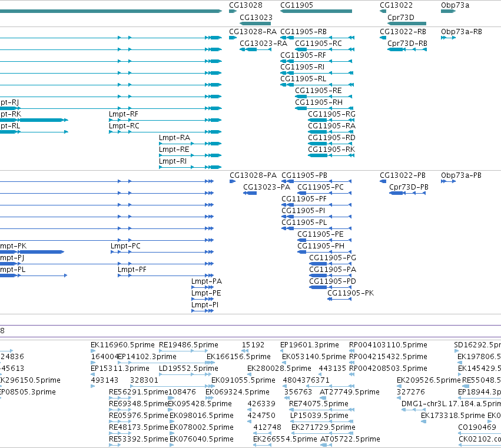Select protein Lmpt-PK
The height and width of the screenshot is (448, 501).
coord(13,246)
